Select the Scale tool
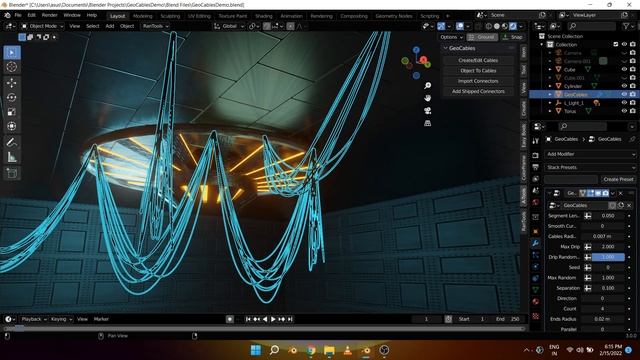This screenshot has height=360, width=640. (x=12, y=111)
